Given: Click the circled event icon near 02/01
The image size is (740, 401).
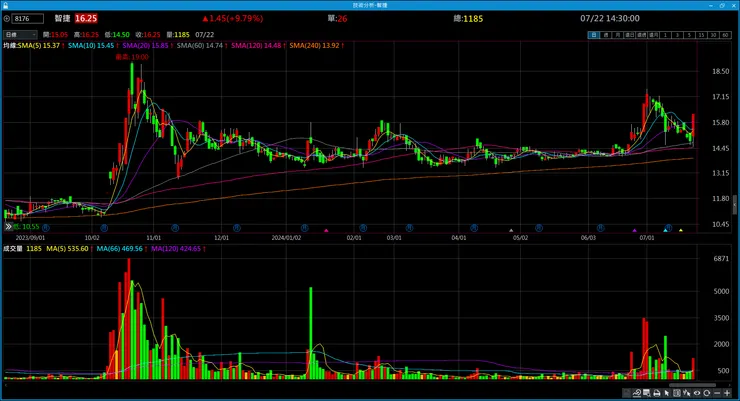Looking at the screenshot, I should pos(363,228).
